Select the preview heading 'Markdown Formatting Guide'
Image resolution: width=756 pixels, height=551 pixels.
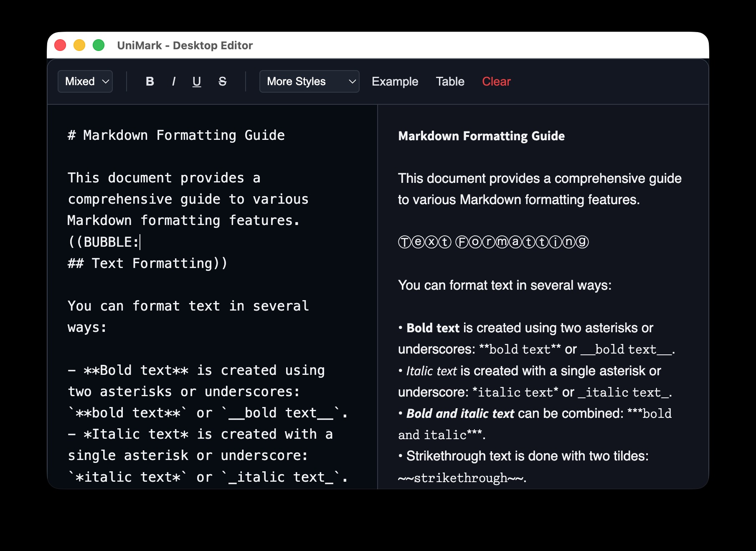click(481, 136)
